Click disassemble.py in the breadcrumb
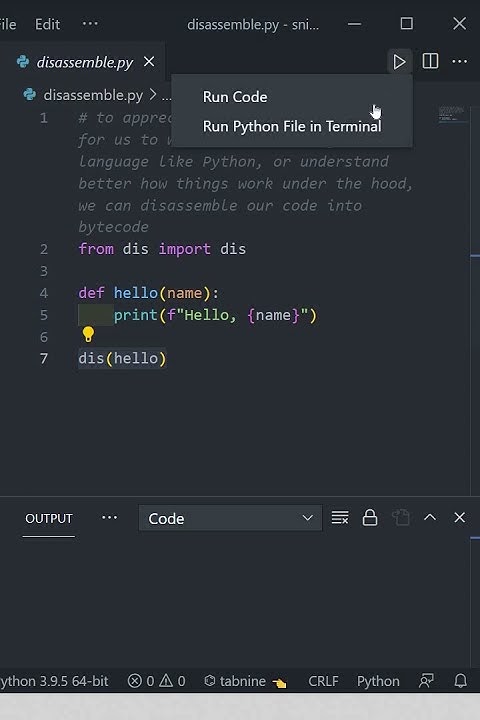The image size is (480, 720). tap(93, 95)
